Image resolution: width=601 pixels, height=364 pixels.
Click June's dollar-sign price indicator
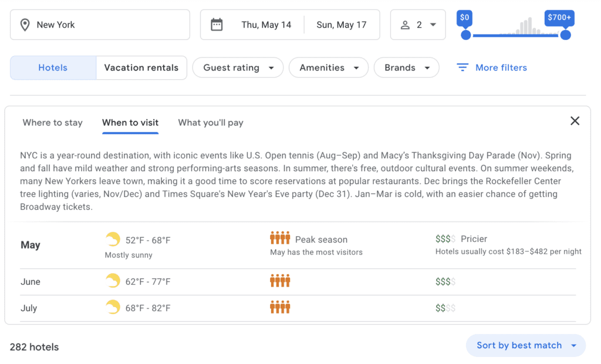[x=445, y=281]
